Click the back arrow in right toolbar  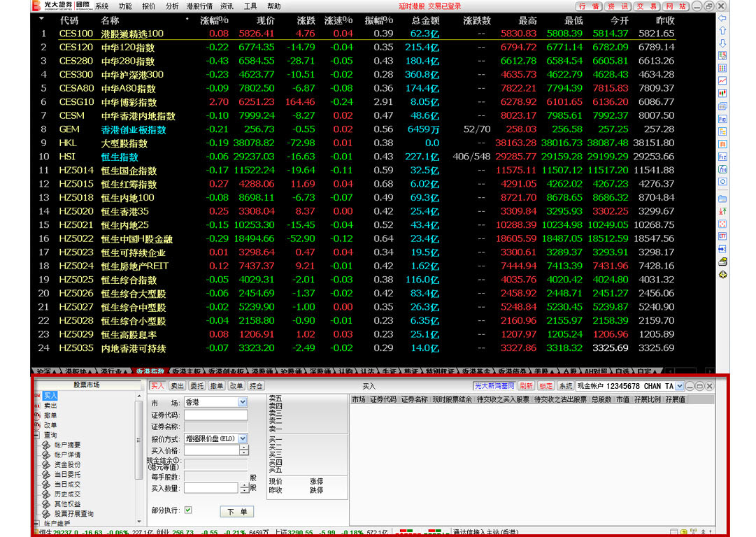point(722,18)
